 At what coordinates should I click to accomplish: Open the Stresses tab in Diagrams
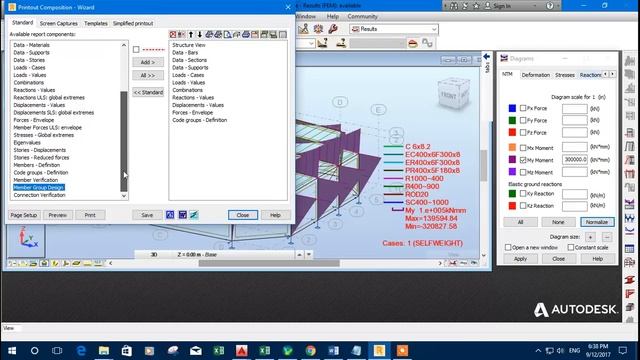tap(565, 75)
